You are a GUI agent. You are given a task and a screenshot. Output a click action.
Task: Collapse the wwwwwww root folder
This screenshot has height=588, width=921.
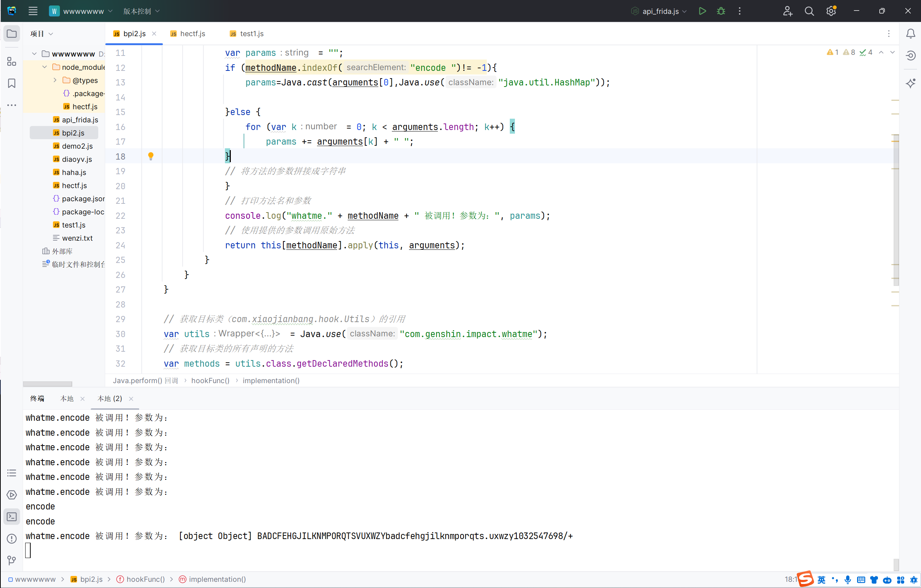(34, 54)
